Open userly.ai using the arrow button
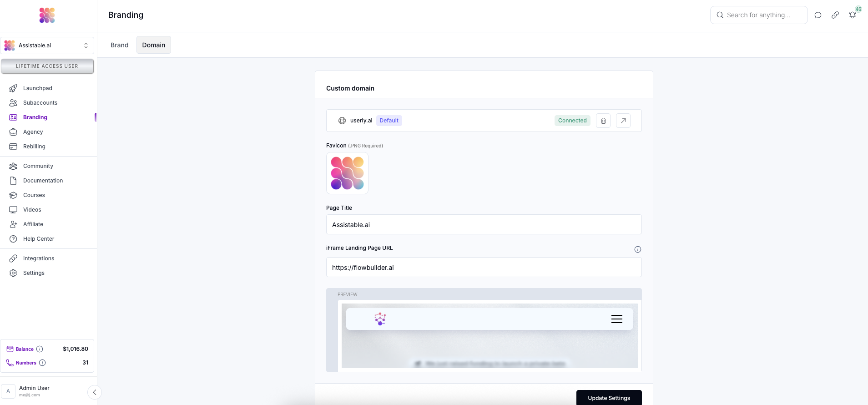868x405 pixels. click(623, 121)
